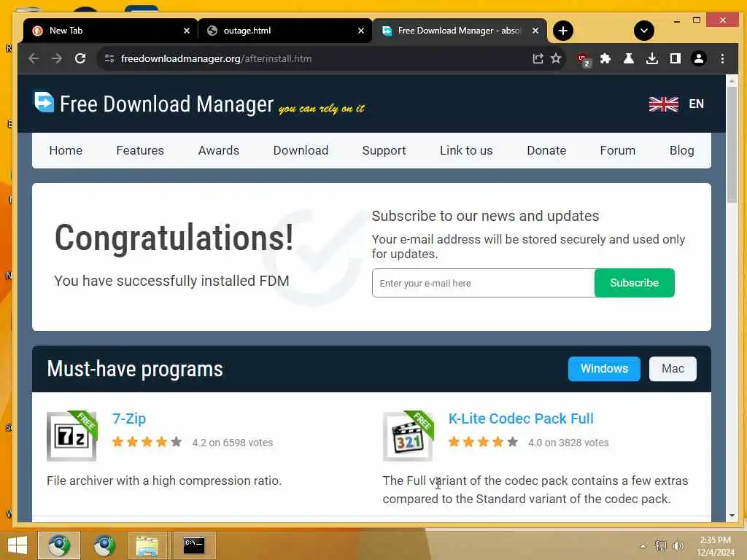
Task: Open the Chrome Labs flask icon
Action: point(629,58)
